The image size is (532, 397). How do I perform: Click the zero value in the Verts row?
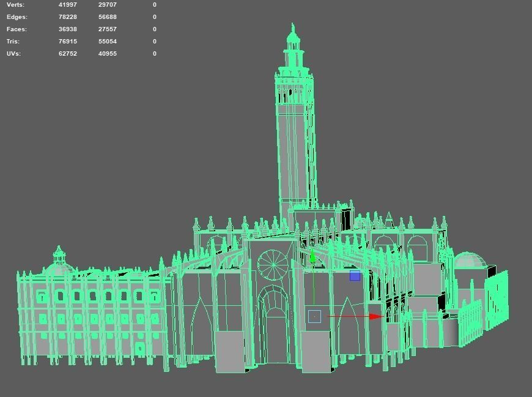(x=154, y=5)
